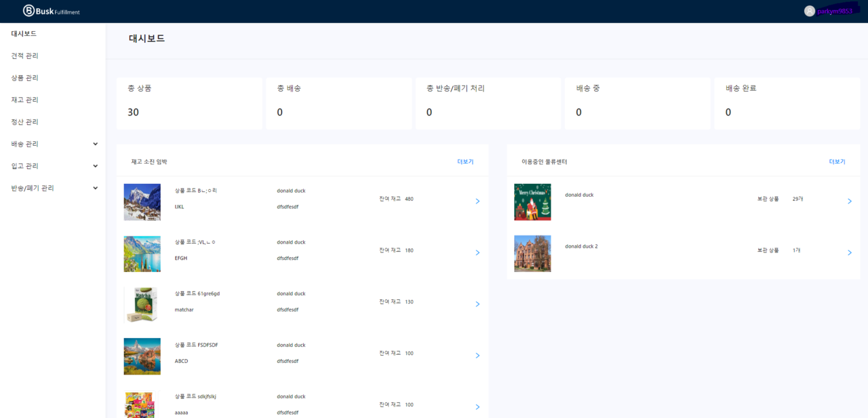
Task: Click arrow icon for product EFGH row
Action: (477, 252)
